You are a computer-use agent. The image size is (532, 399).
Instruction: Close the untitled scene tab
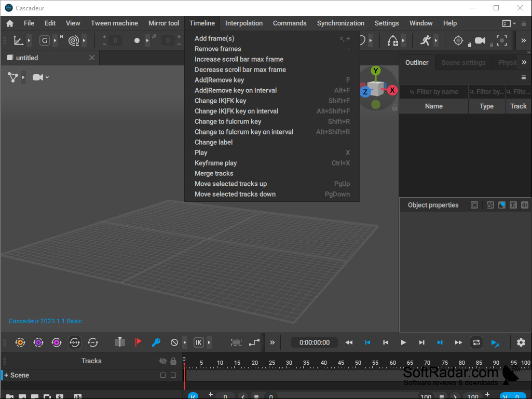[91, 58]
